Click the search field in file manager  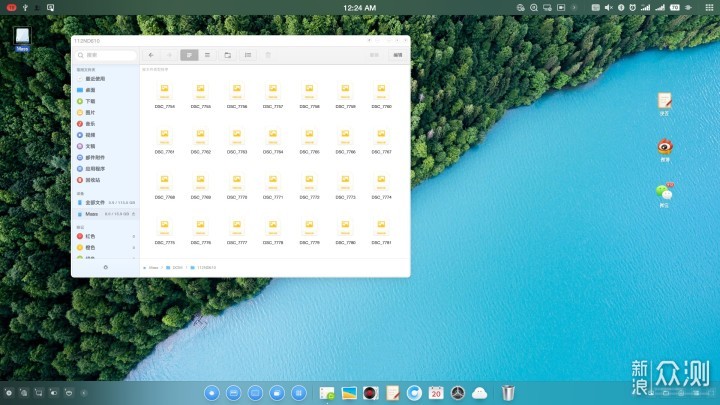click(105, 55)
